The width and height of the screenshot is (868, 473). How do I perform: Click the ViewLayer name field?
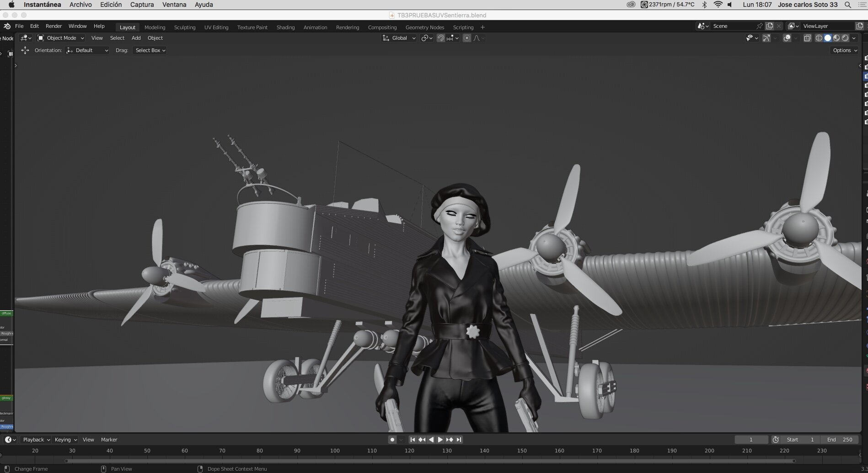point(828,26)
